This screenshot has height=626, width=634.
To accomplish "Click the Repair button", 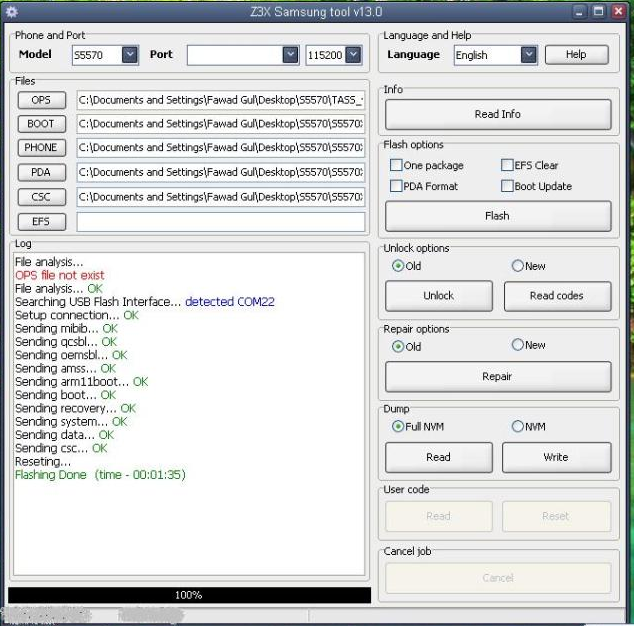I will pyautogui.click(x=498, y=376).
